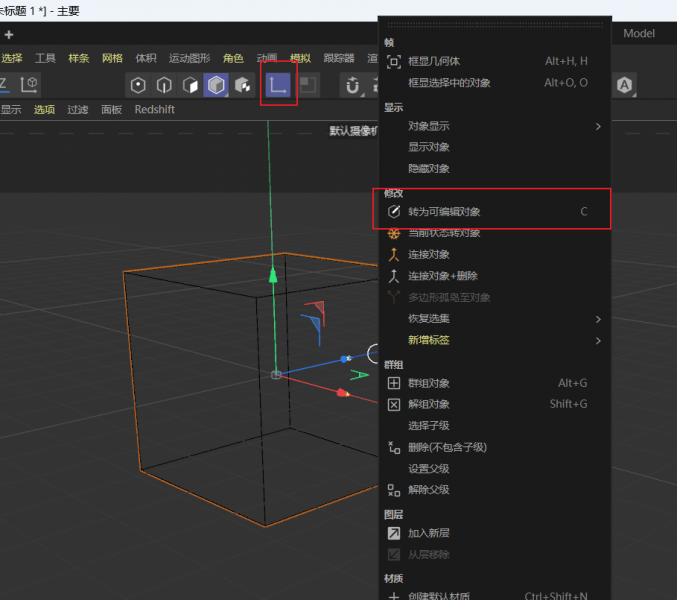Click 设置父级 in the context menu
This screenshot has height=600, width=677.
tap(495, 469)
